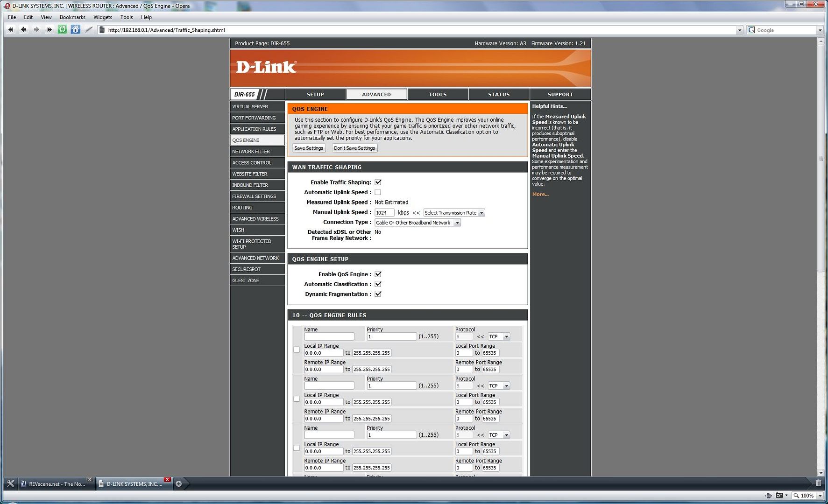828x504 pixels.
Task: Click the D-Link logo banner
Action: tap(410, 68)
